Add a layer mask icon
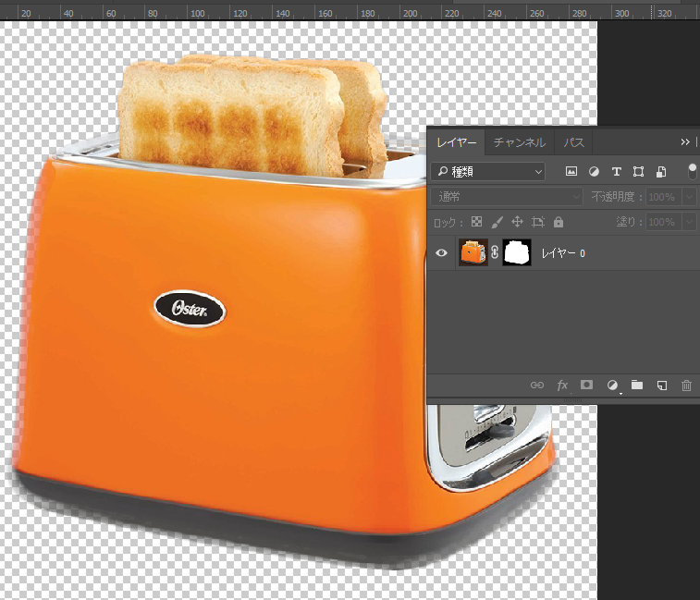 point(586,385)
